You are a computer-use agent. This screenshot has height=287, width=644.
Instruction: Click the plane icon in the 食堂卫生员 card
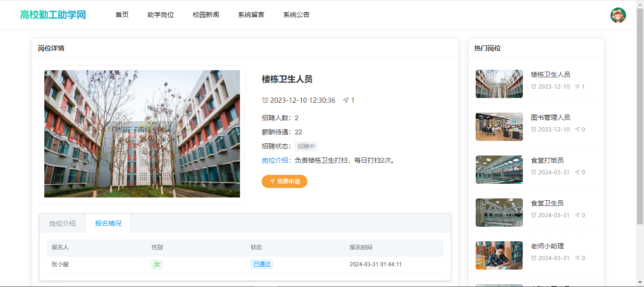click(x=577, y=215)
